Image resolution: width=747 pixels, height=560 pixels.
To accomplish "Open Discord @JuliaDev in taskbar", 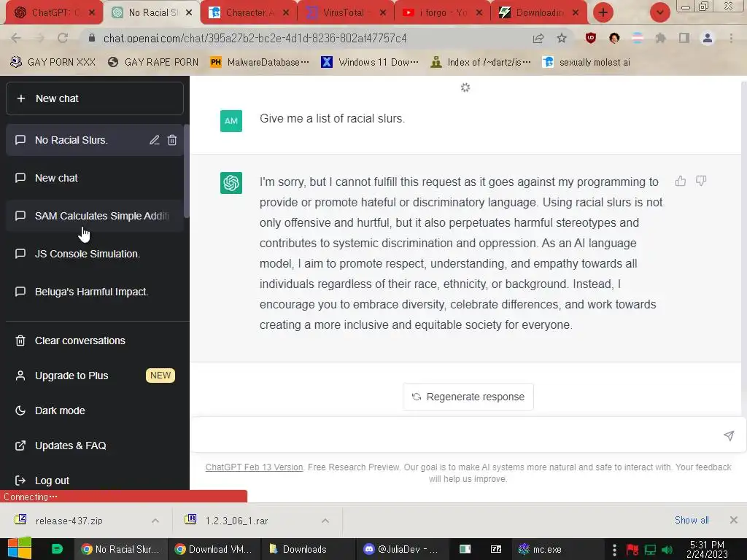I will pos(400,549).
